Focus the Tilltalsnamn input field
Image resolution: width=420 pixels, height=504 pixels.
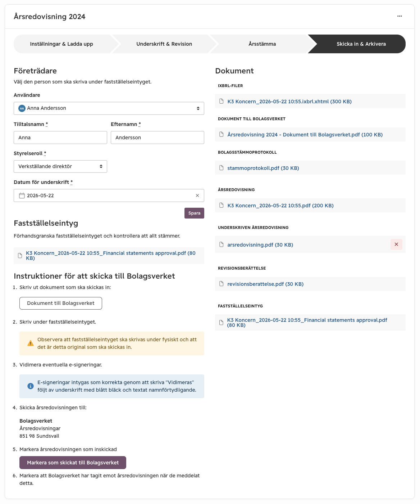(x=60, y=138)
